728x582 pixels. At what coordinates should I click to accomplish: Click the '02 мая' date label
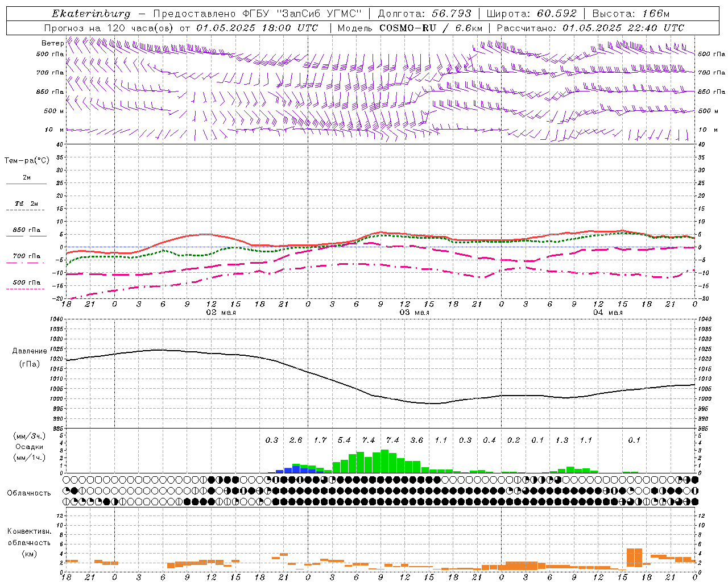[221, 313]
